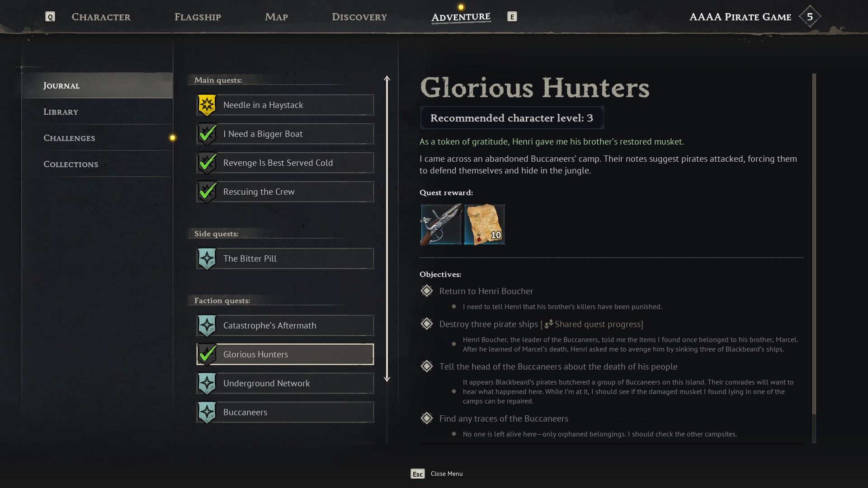Click the Rescuing the Crew completed checkmark
868x488 pixels.
click(x=207, y=192)
